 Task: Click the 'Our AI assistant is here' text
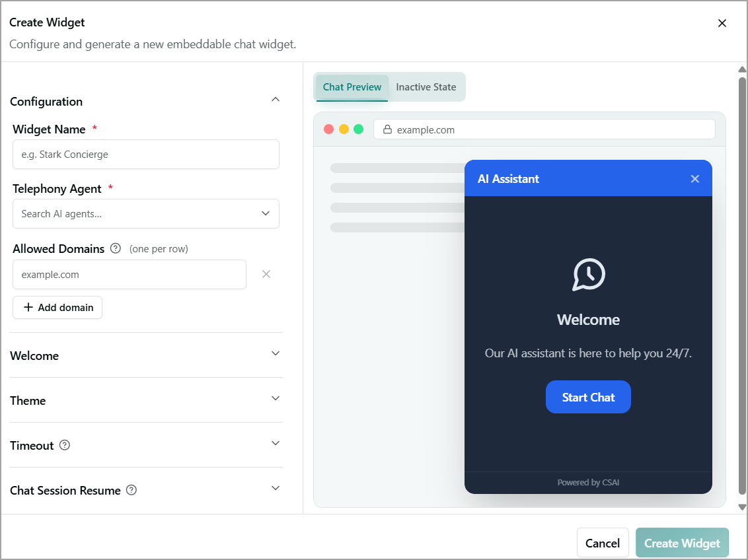click(x=588, y=353)
